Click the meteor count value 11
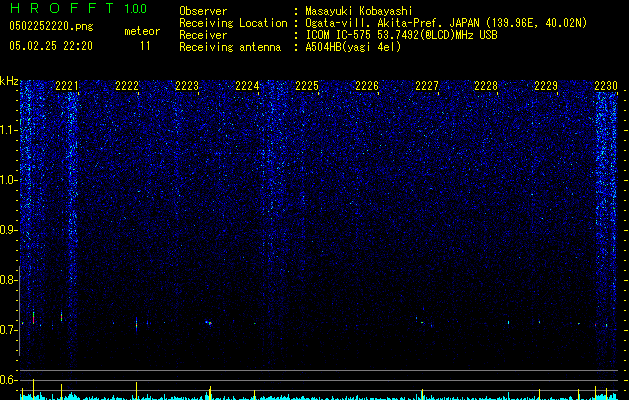 coord(145,46)
